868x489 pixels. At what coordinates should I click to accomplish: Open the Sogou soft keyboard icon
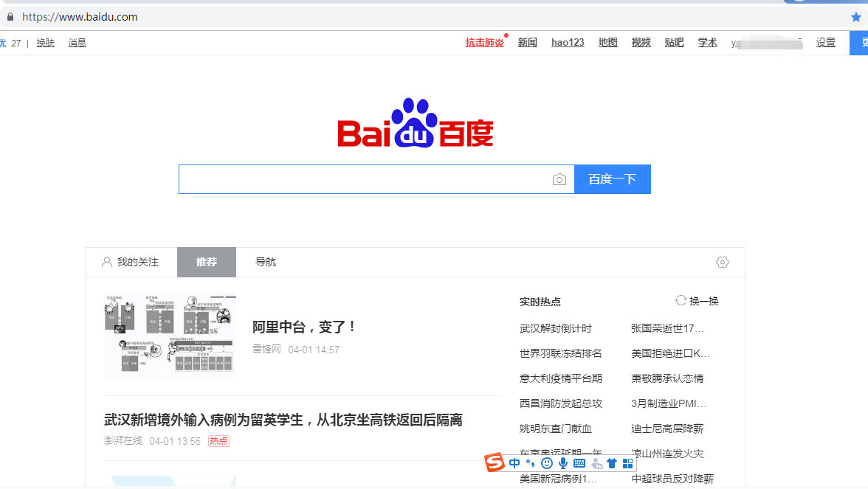point(579,463)
